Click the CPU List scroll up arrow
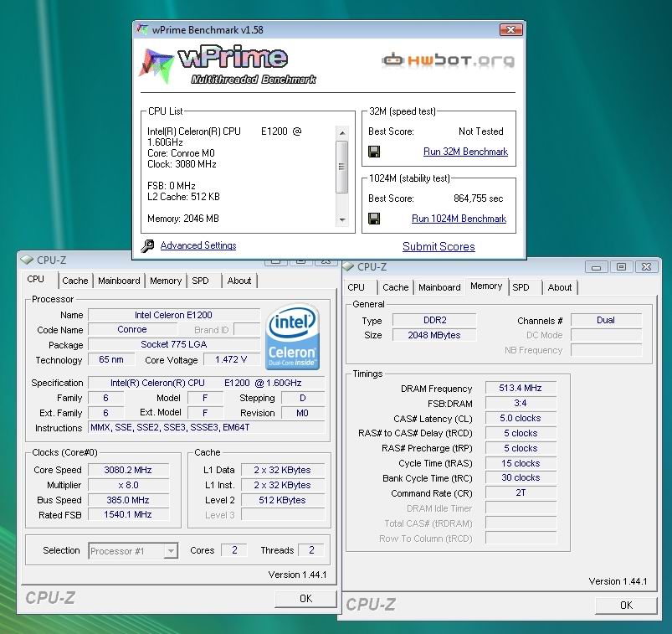Image resolution: width=672 pixels, height=634 pixels. pyautogui.click(x=342, y=133)
